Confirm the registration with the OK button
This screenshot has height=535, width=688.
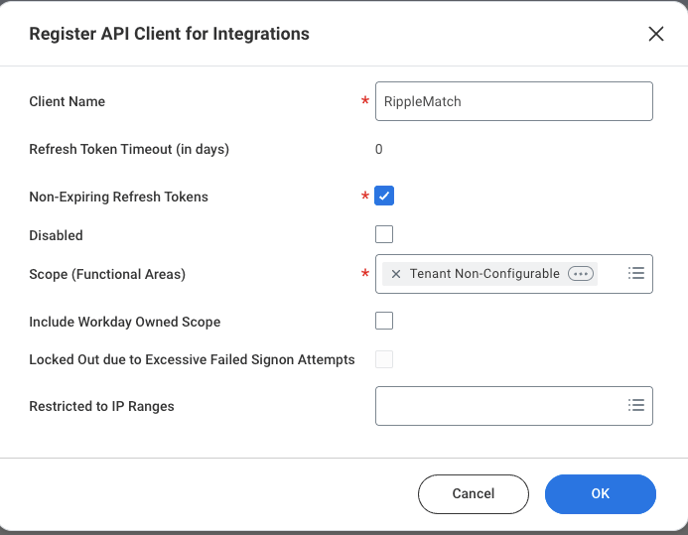[600, 493]
